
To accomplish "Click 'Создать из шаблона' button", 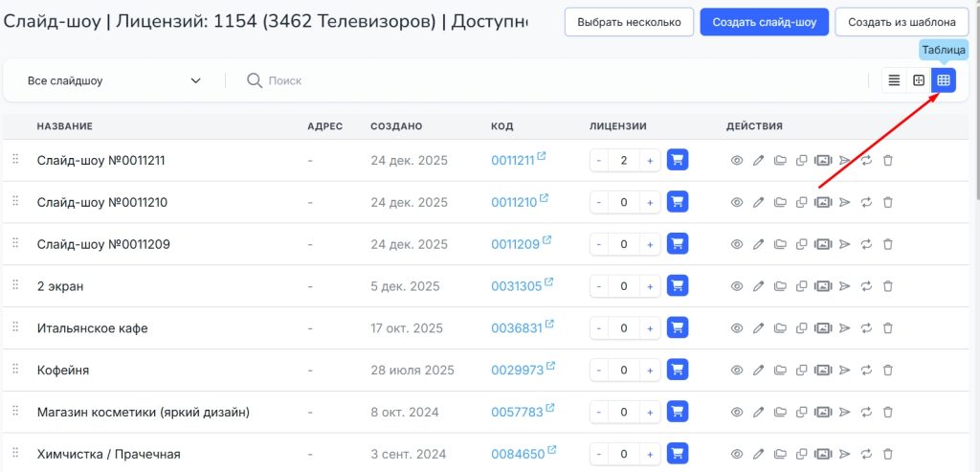I will pos(902,22).
